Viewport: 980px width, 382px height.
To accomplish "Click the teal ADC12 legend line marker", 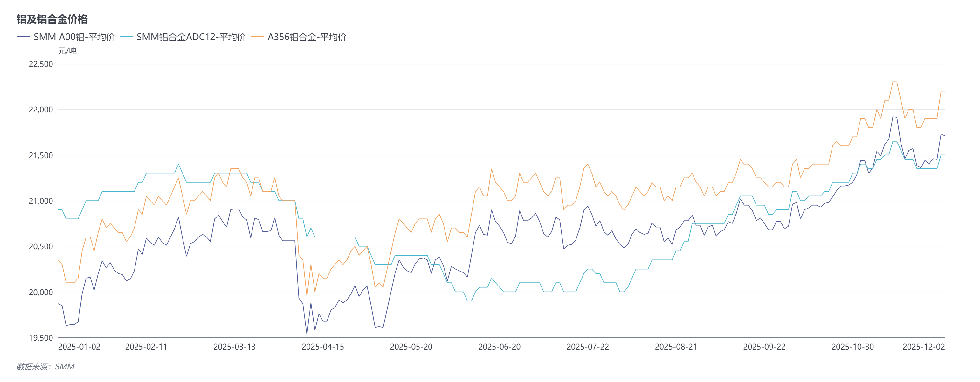I will coord(126,37).
